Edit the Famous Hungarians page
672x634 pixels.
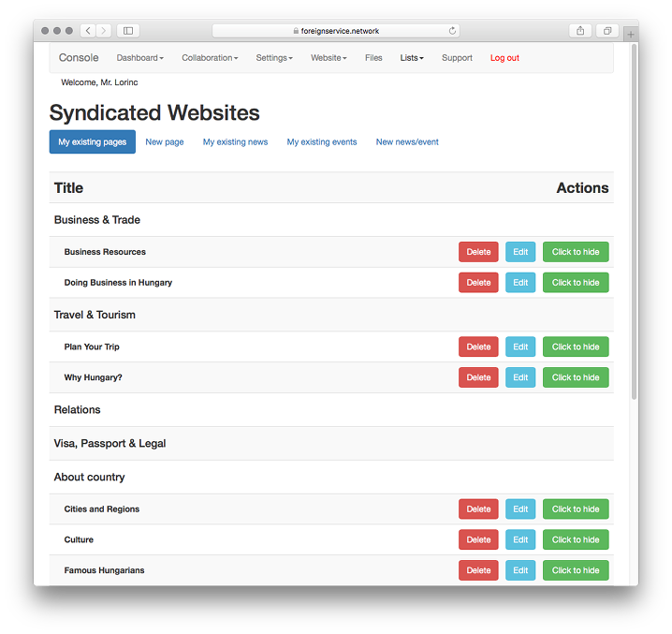[520, 570]
